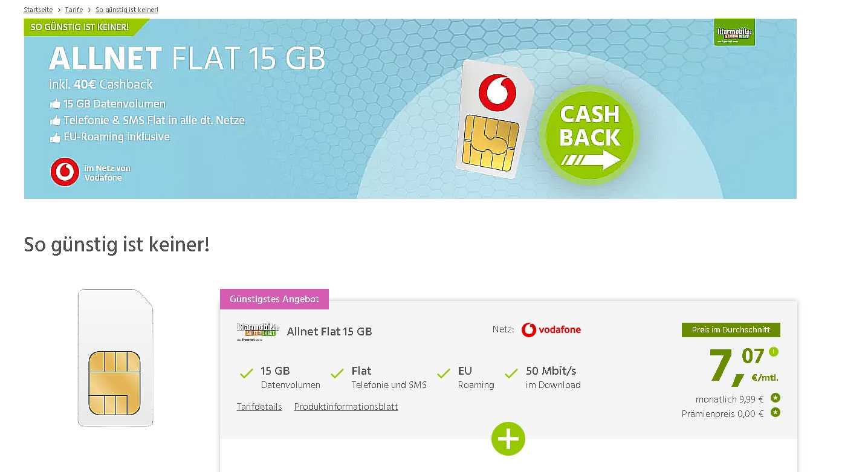868x472 pixels.
Task: Click 'So günstig ist keiner!' breadcrumb link
Action: point(127,10)
